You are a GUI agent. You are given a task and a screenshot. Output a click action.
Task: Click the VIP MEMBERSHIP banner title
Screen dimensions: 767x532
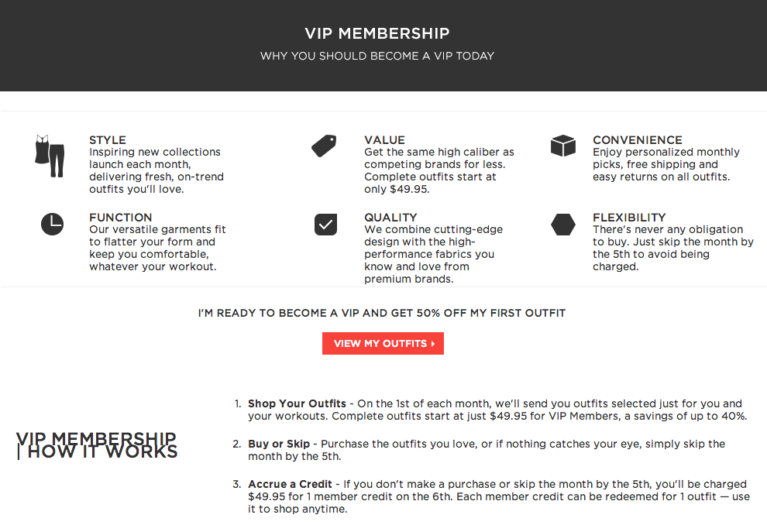click(x=377, y=33)
